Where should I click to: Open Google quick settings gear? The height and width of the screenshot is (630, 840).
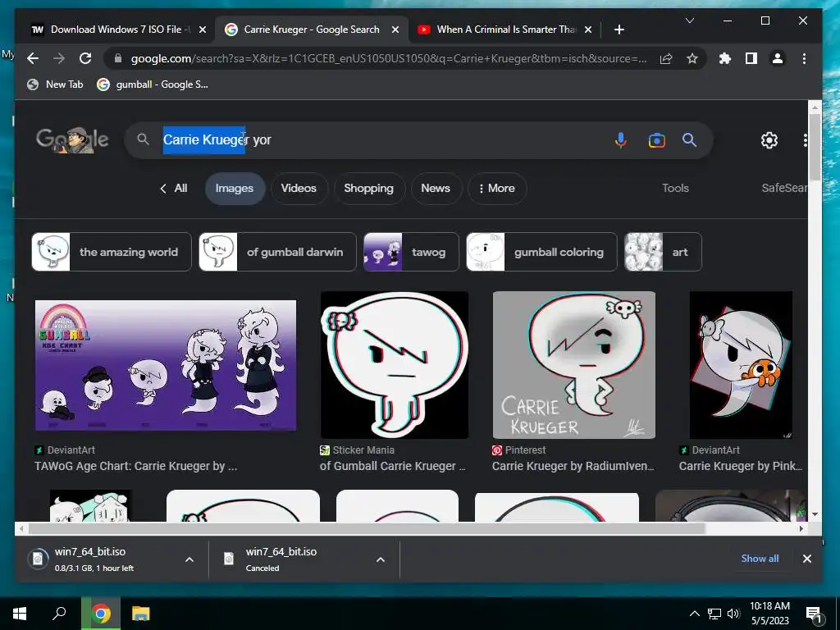[769, 139]
